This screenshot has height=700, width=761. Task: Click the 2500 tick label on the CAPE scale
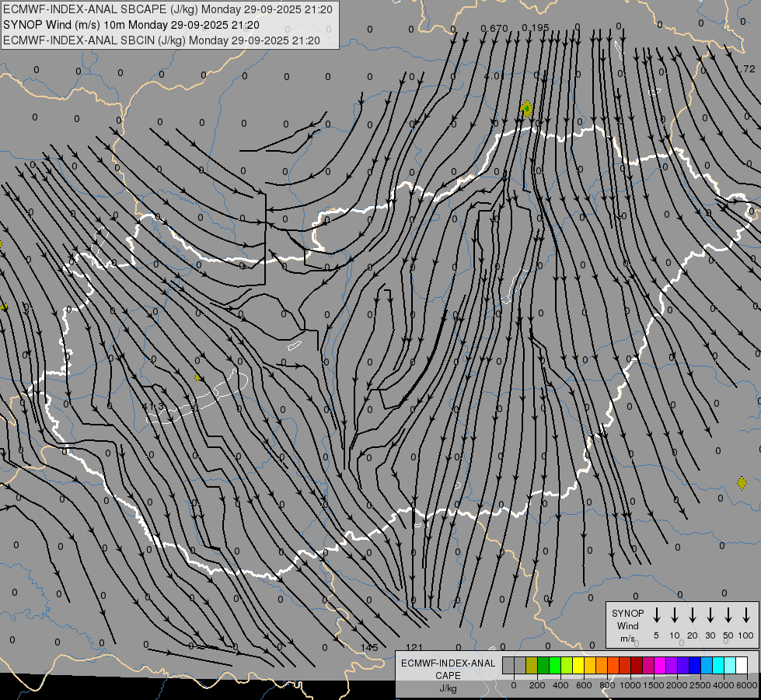(x=700, y=685)
